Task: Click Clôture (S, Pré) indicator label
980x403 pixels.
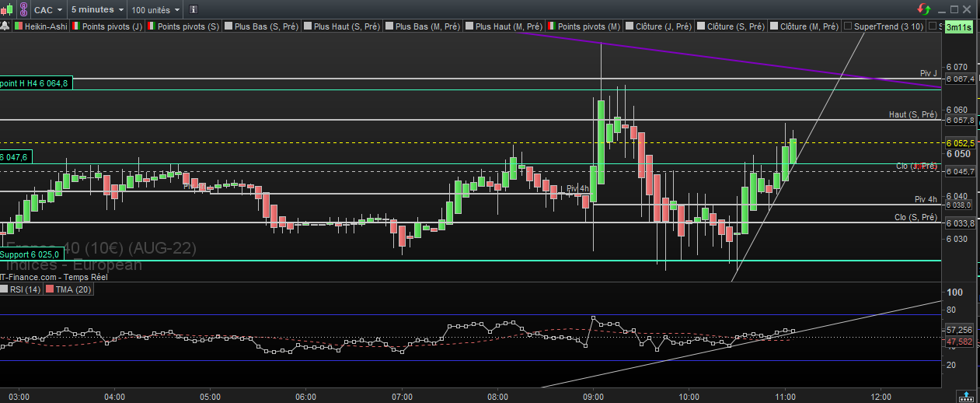Action: (x=736, y=26)
